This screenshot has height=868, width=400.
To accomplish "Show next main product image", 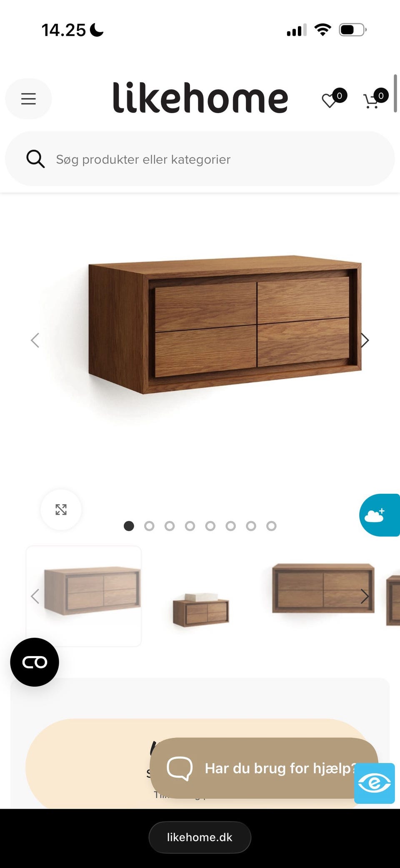I will point(365,340).
